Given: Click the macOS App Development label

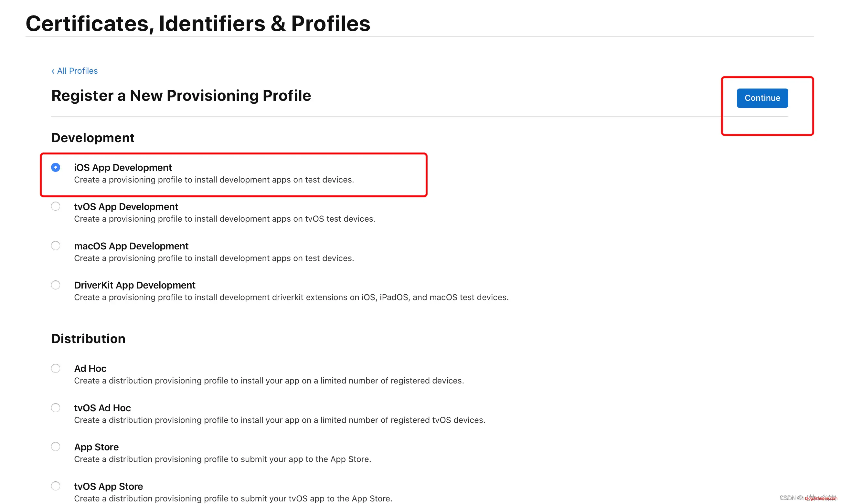Looking at the screenshot, I should tap(131, 246).
